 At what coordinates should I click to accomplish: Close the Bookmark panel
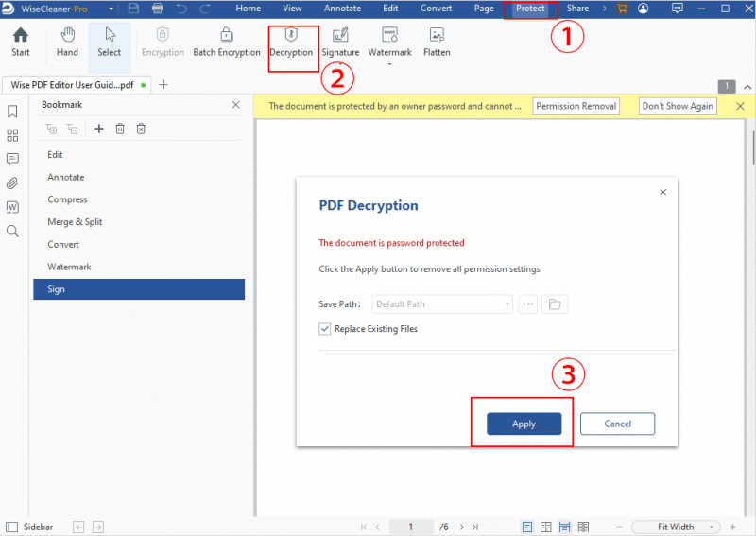(235, 105)
